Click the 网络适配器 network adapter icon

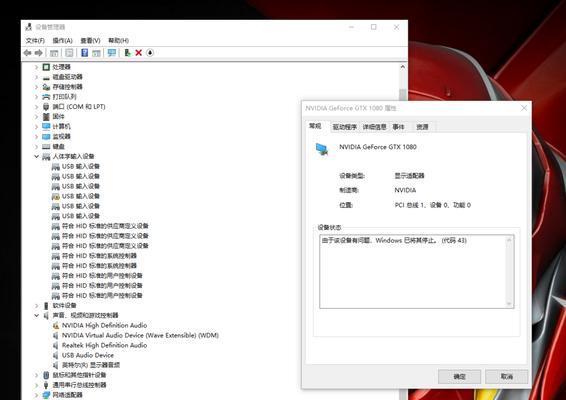[46, 395]
